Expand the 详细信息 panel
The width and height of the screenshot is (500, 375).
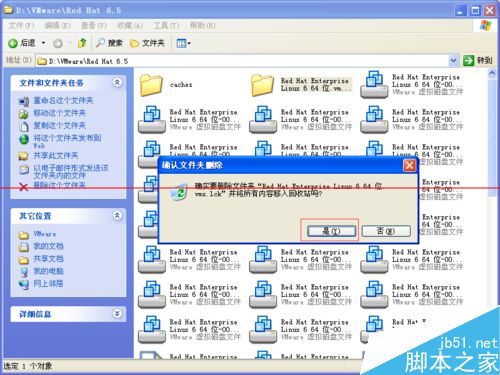[117, 314]
